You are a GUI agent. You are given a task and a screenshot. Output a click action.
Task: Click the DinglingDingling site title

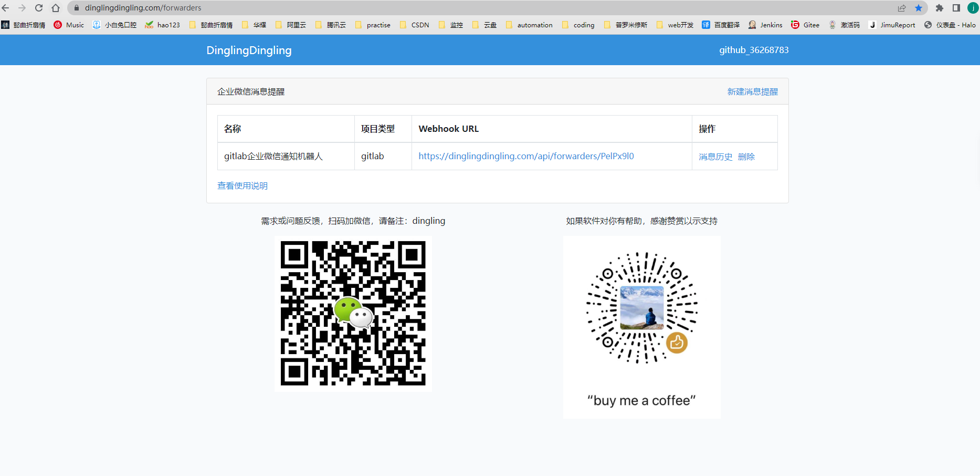249,50
